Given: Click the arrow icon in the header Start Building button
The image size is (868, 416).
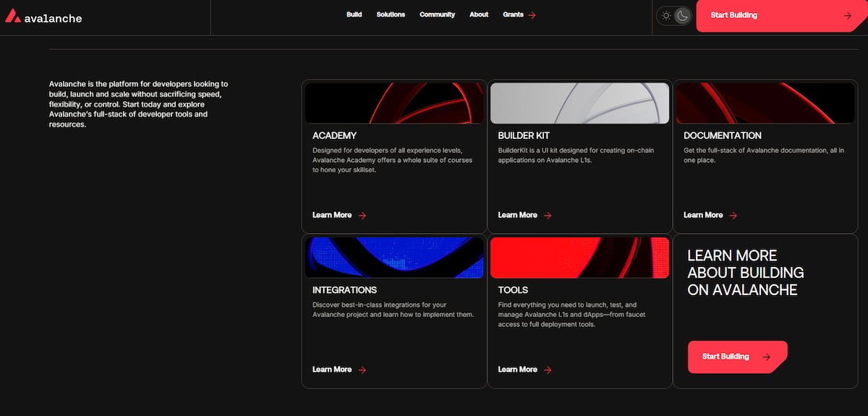Looking at the screenshot, I should pyautogui.click(x=848, y=15).
